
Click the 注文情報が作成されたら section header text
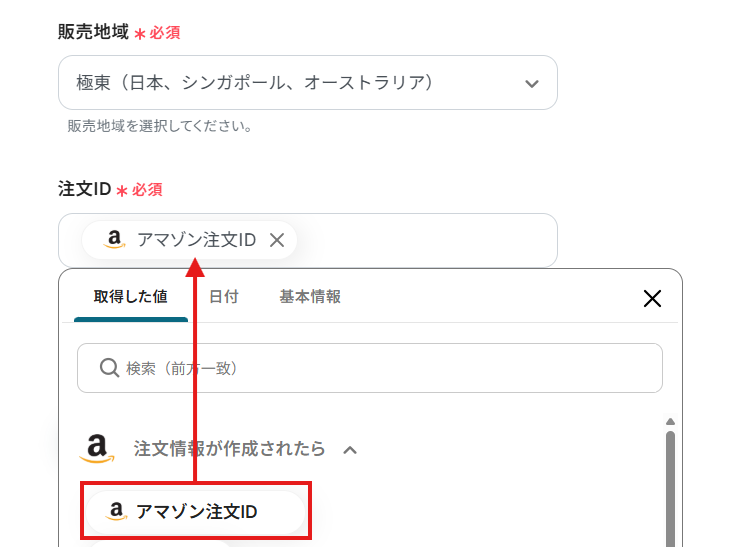tap(229, 449)
